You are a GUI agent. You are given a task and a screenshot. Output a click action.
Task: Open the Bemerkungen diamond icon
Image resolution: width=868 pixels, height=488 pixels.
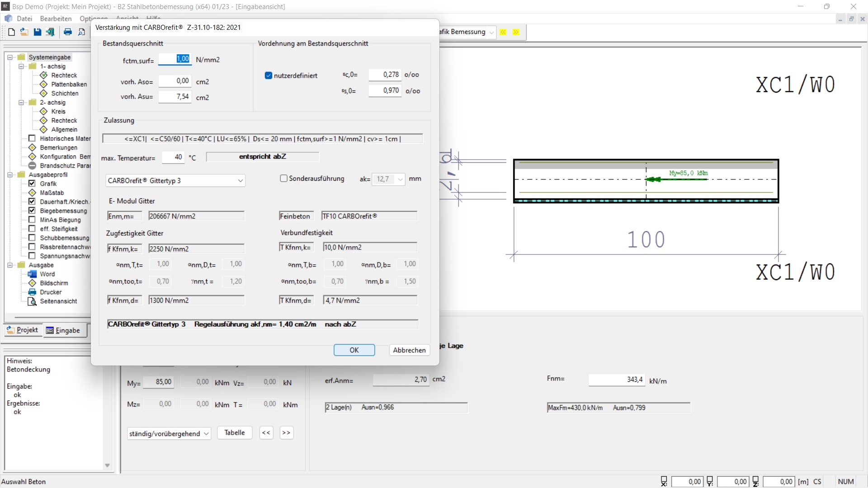tap(32, 147)
